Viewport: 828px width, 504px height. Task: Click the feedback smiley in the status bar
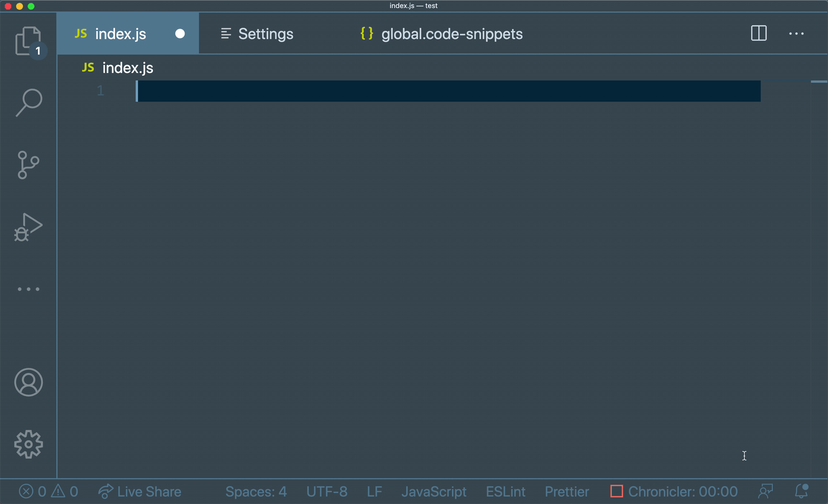(x=765, y=491)
